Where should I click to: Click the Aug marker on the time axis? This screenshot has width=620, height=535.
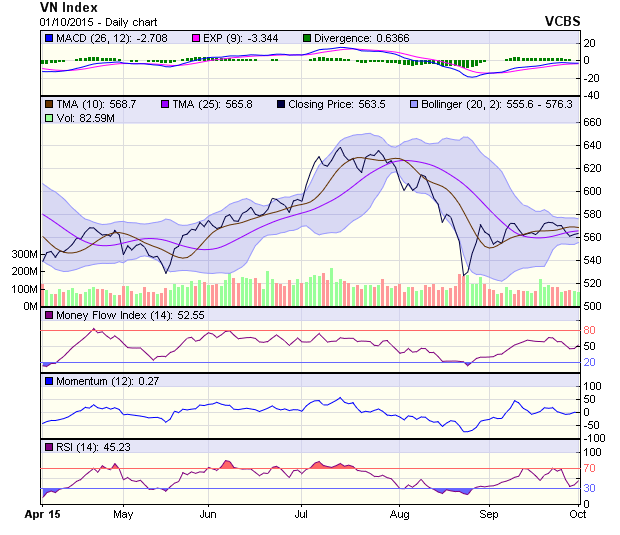click(x=399, y=515)
